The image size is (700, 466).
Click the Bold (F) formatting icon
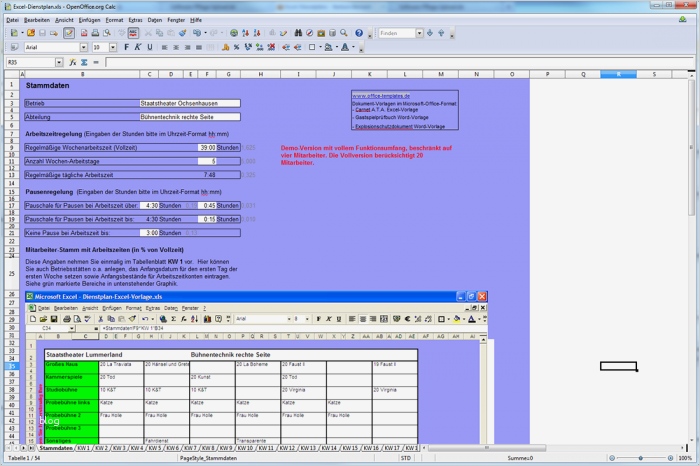coord(129,47)
